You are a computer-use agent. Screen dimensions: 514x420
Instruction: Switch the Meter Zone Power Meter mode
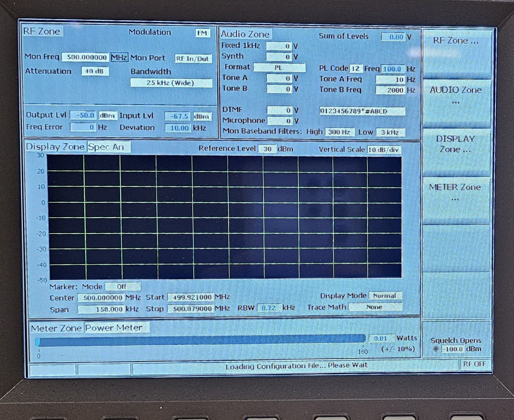coord(117,328)
